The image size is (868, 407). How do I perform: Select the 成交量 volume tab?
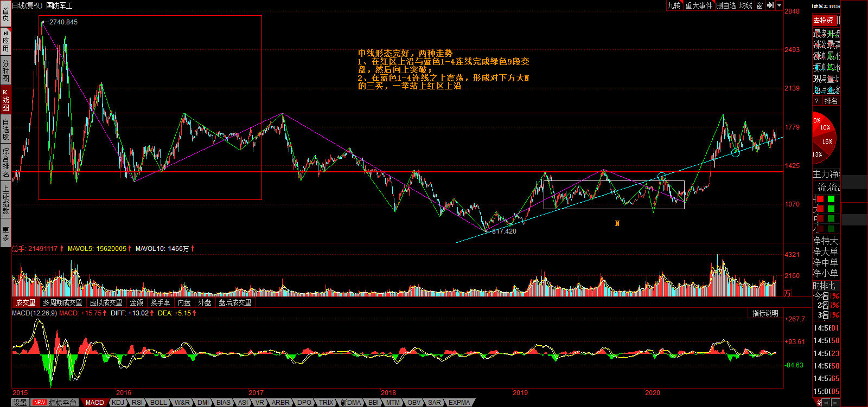point(25,302)
